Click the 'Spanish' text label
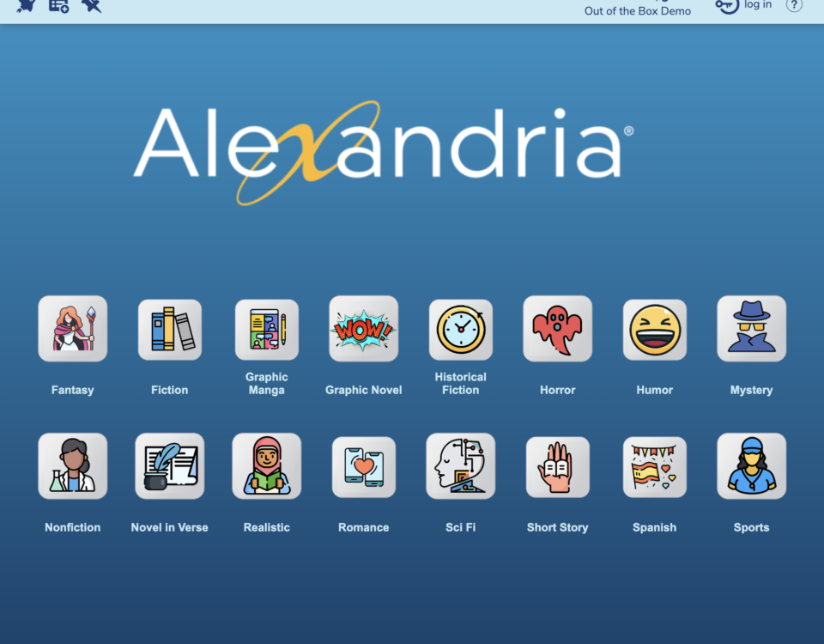Image resolution: width=824 pixels, height=644 pixels. pos(655,527)
